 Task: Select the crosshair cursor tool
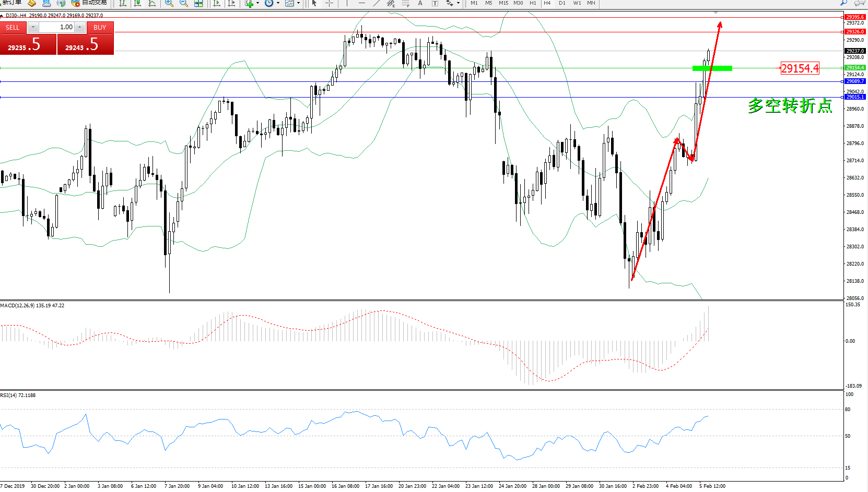pos(330,3)
